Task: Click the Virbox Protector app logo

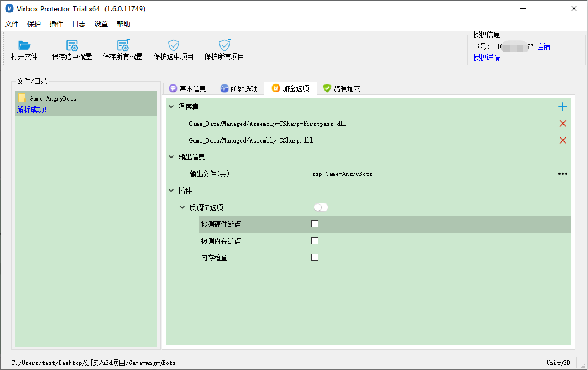Action: point(9,8)
